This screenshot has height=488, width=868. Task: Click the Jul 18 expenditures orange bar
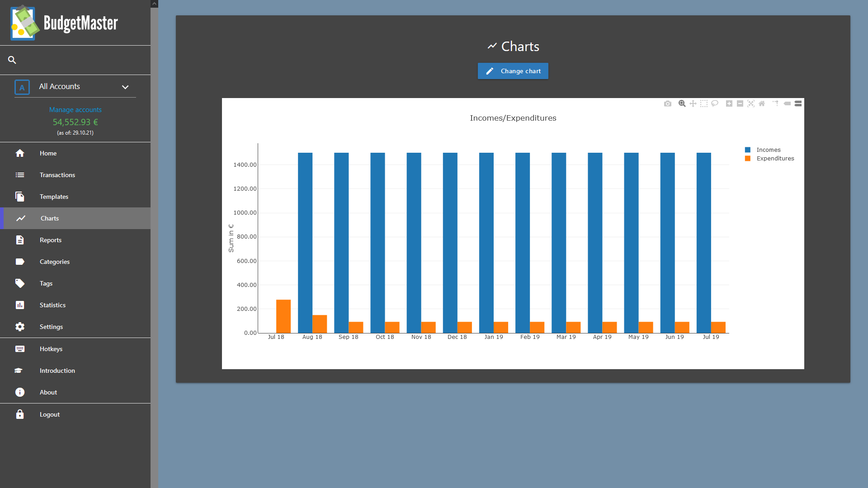click(x=283, y=316)
